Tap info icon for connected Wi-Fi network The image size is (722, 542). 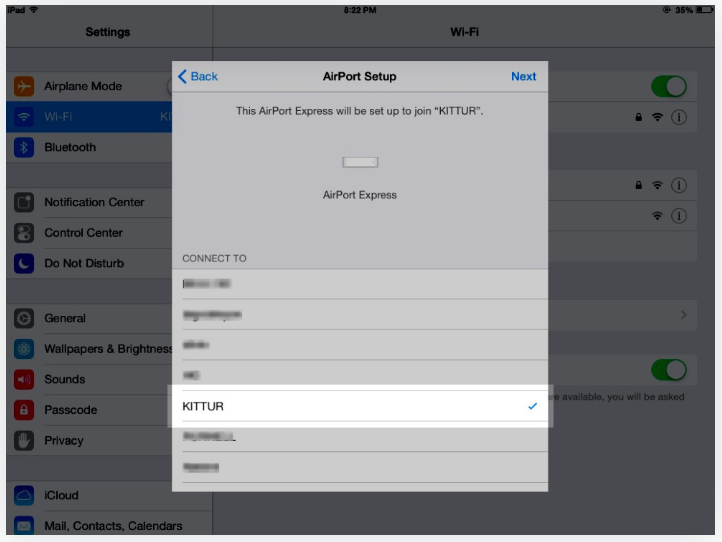(679, 117)
